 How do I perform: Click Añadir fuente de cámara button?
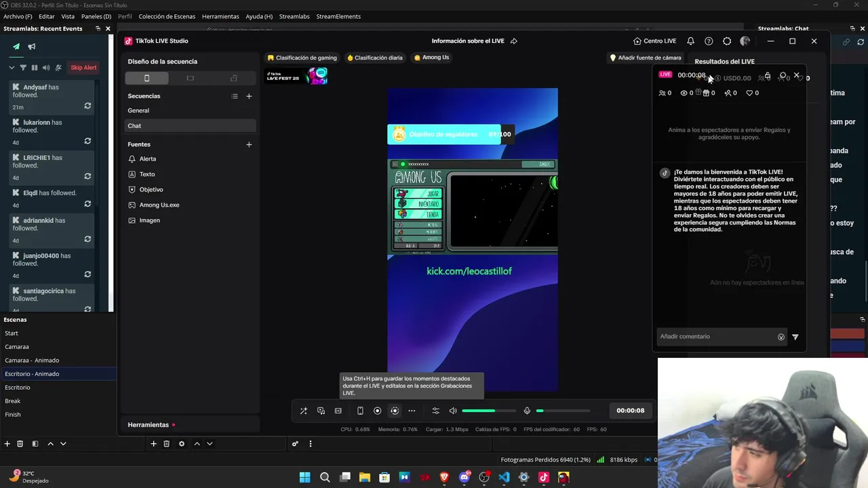click(645, 58)
